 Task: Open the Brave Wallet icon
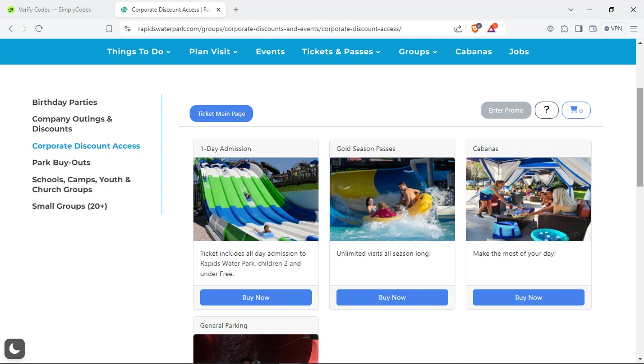pyautogui.click(x=593, y=29)
